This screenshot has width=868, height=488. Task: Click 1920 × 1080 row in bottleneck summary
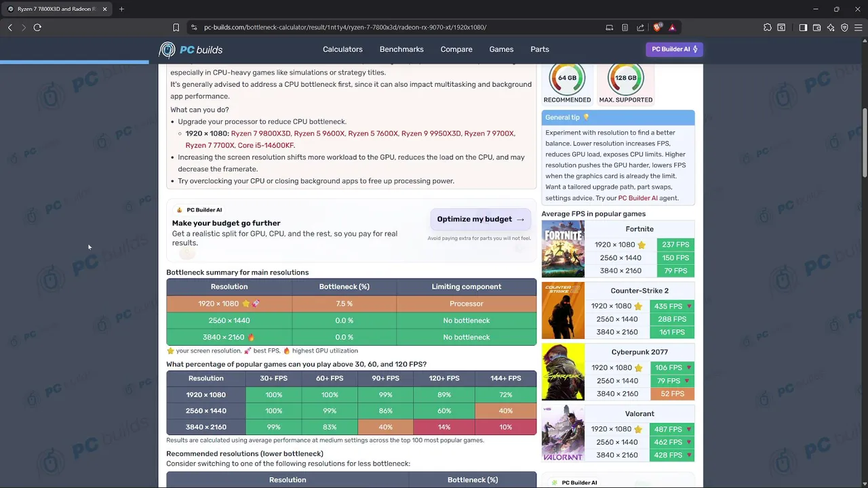tap(351, 304)
